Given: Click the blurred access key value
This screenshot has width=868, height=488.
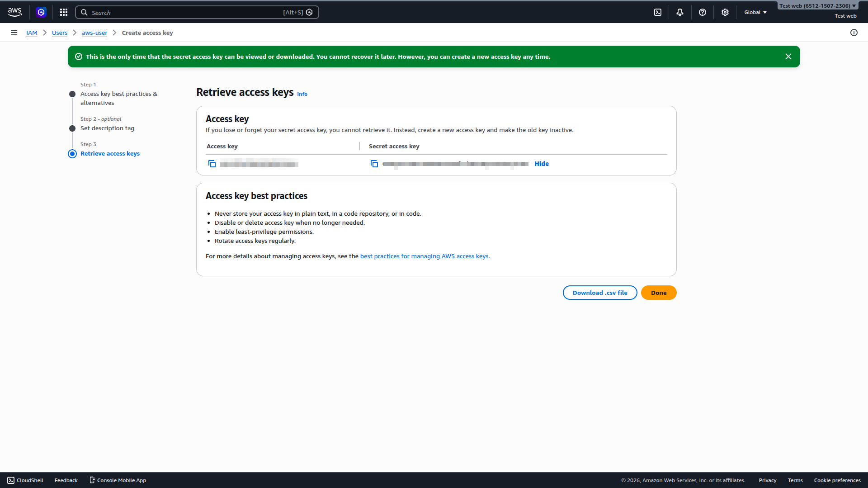Looking at the screenshot, I should (x=259, y=164).
